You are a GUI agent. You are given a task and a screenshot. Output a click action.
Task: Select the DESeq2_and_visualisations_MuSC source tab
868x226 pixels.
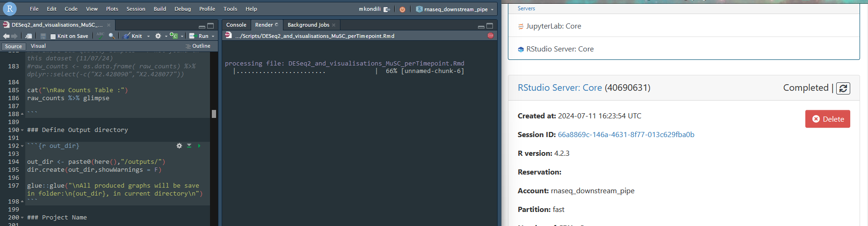[57, 25]
